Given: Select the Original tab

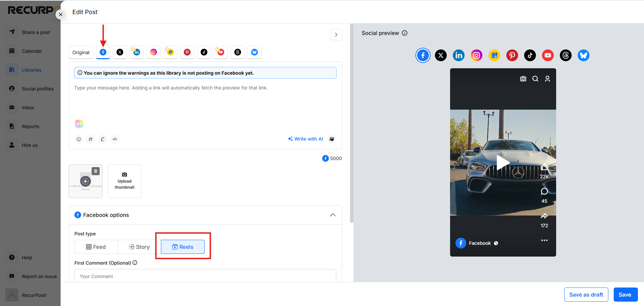Looking at the screenshot, I should point(81,52).
